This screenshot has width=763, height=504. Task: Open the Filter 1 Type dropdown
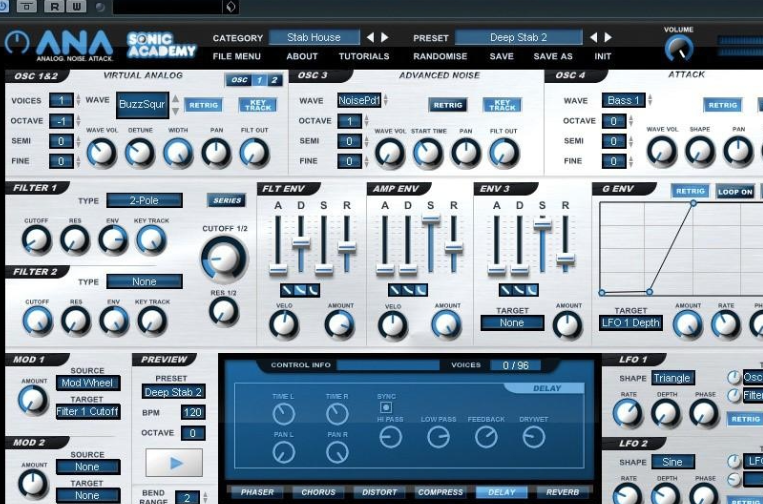144,200
